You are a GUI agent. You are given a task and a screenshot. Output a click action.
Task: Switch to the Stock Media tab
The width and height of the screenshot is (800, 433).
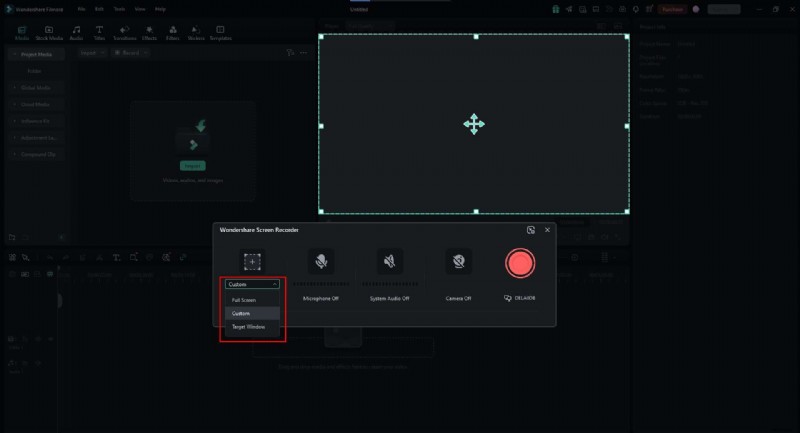click(49, 33)
